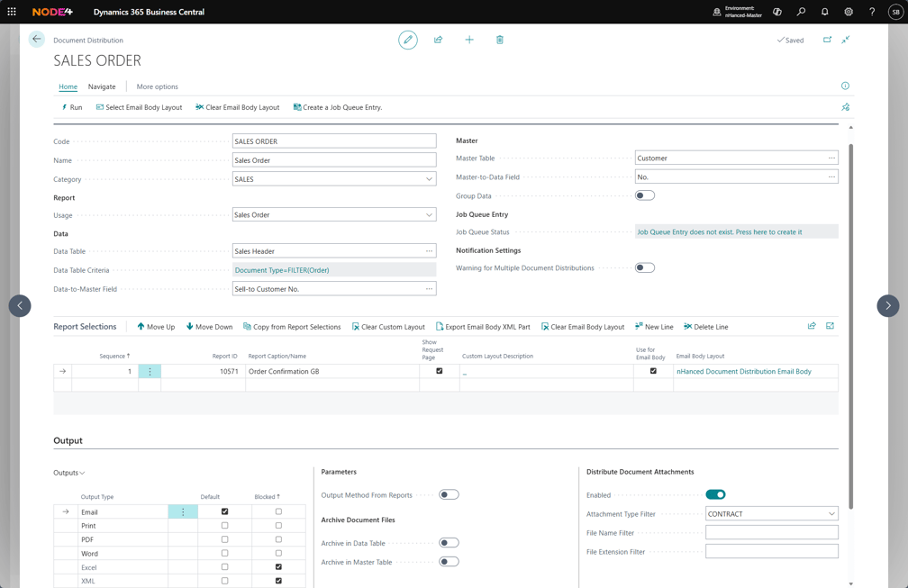Viewport: 908px width, 588px height.
Task: Click New Line in Report Selections
Action: click(x=654, y=326)
